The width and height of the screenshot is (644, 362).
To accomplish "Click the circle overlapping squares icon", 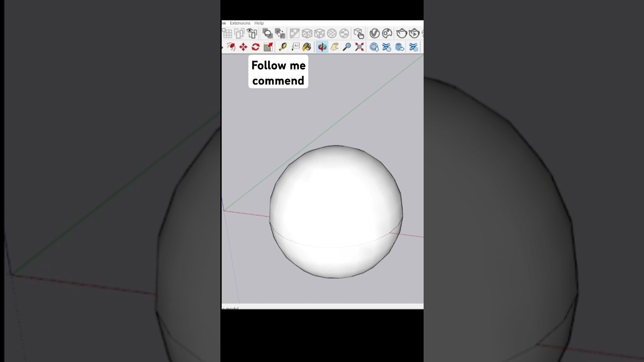I will point(268,34).
